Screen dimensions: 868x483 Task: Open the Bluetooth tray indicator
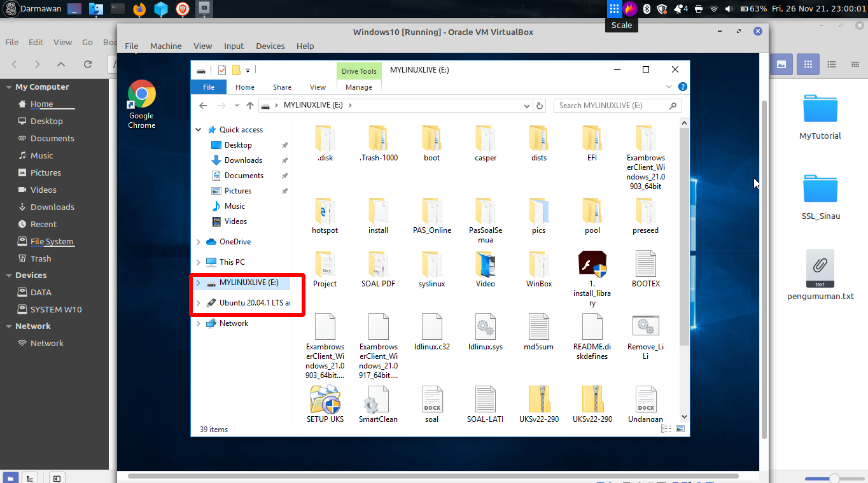[x=647, y=9]
